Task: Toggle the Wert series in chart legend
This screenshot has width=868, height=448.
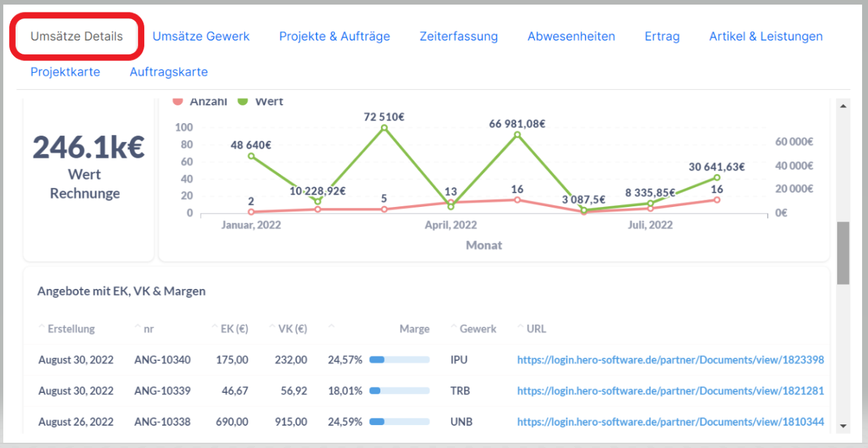Action: pyautogui.click(x=261, y=102)
